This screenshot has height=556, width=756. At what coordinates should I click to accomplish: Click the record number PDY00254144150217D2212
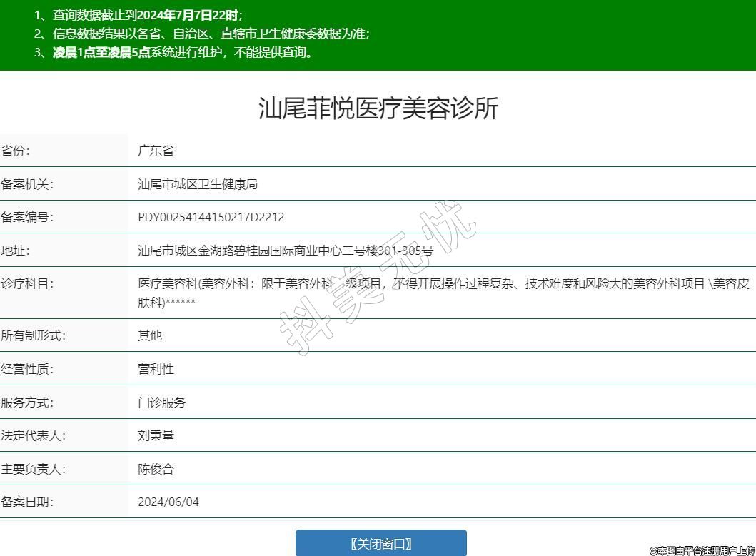click(x=211, y=217)
